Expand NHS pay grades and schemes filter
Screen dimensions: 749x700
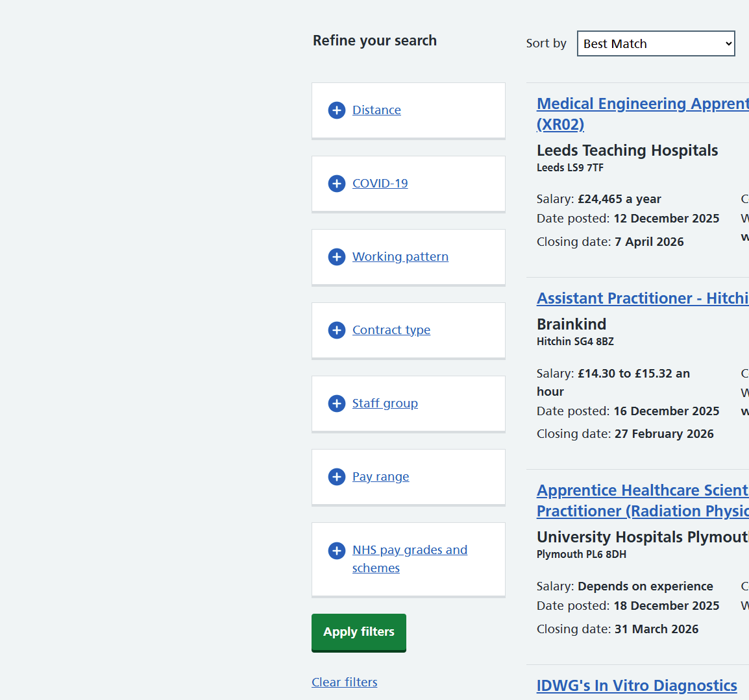410,550
